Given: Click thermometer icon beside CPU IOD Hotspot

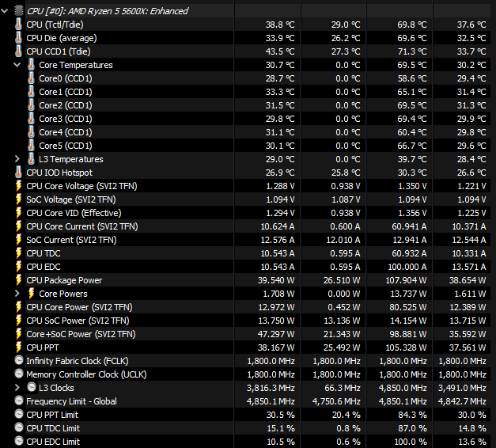Looking at the screenshot, I should (19, 173).
